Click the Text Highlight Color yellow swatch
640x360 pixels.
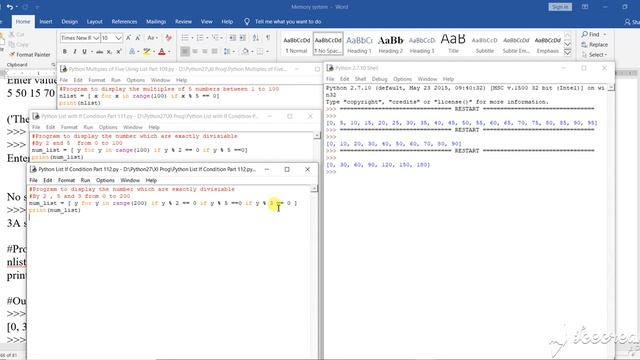(146, 52)
